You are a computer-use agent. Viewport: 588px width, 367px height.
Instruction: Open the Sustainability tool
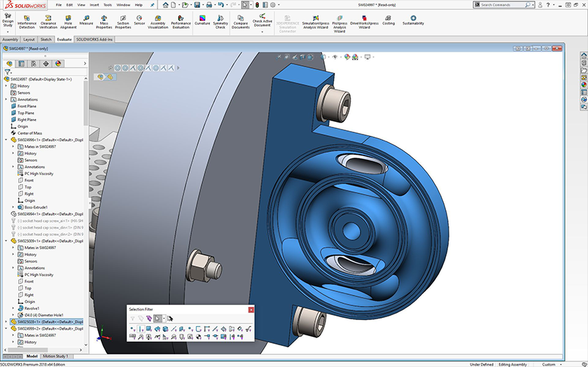(x=413, y=20)
